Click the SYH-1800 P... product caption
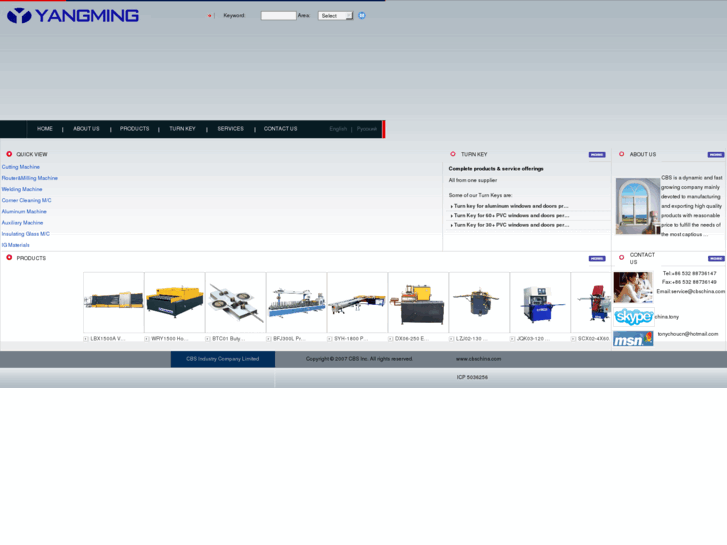 point(351,339)
